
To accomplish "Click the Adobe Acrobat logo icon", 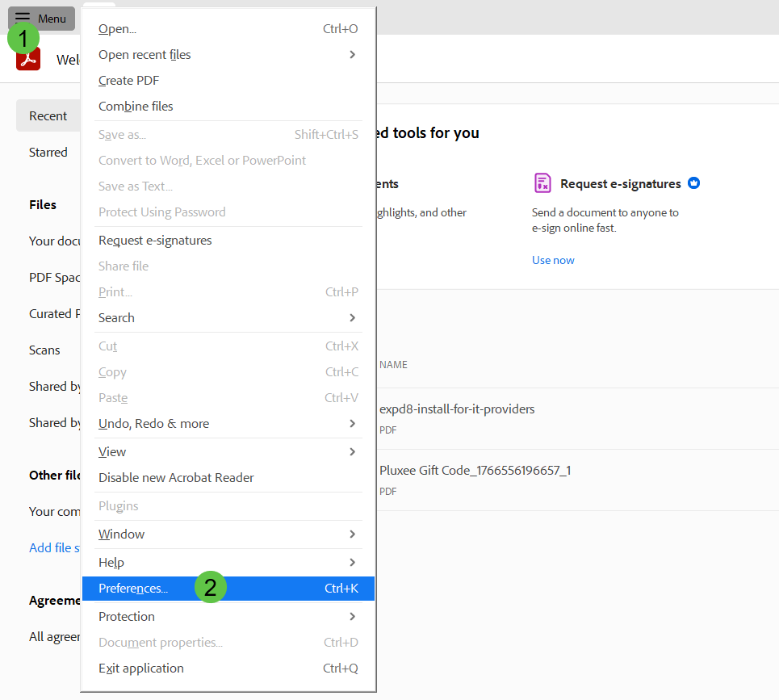I will (29, 61).
